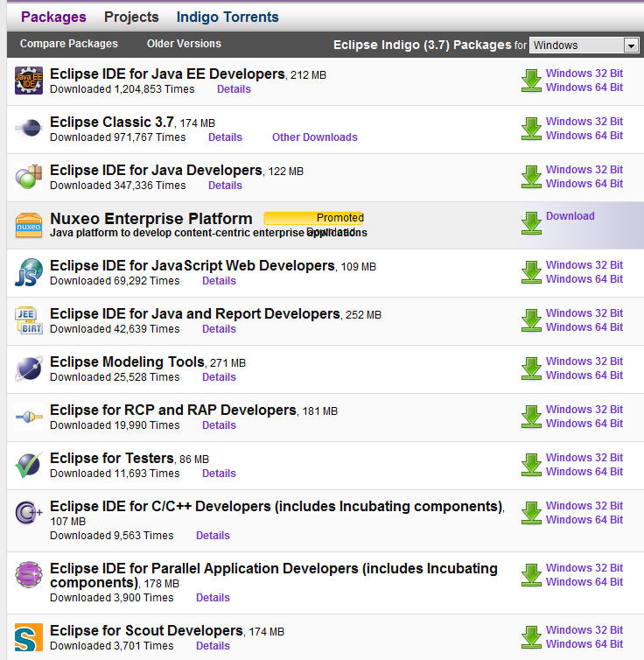This screenshot has height=660, width=644.
Task: Switch to the Projects tab
Action: tap(131, 17)
